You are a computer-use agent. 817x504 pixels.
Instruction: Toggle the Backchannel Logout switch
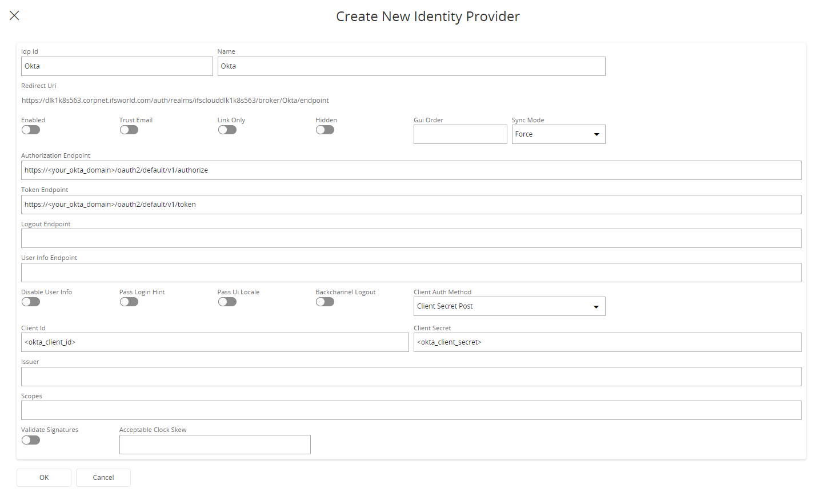pos(325,302)
